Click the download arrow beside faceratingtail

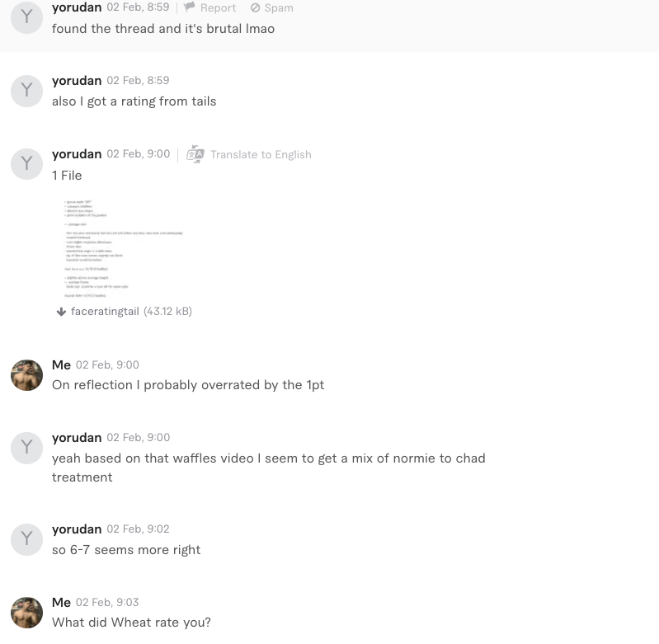(x=61, y=312)
